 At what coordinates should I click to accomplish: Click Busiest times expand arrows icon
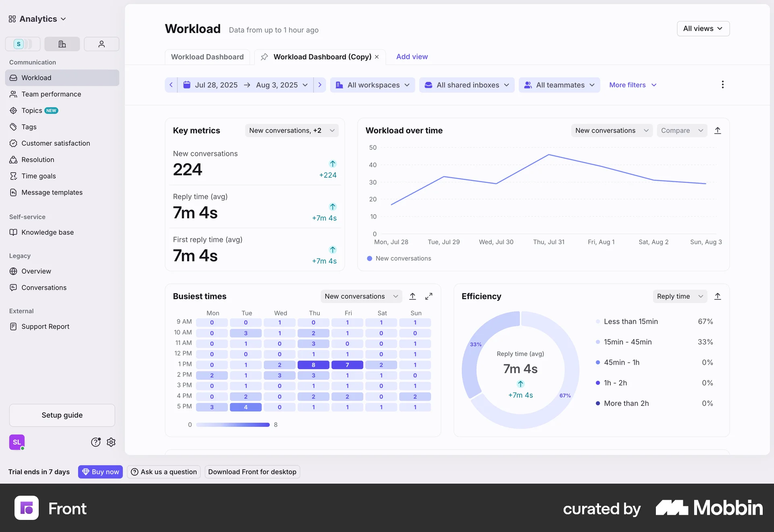(429, 296)
